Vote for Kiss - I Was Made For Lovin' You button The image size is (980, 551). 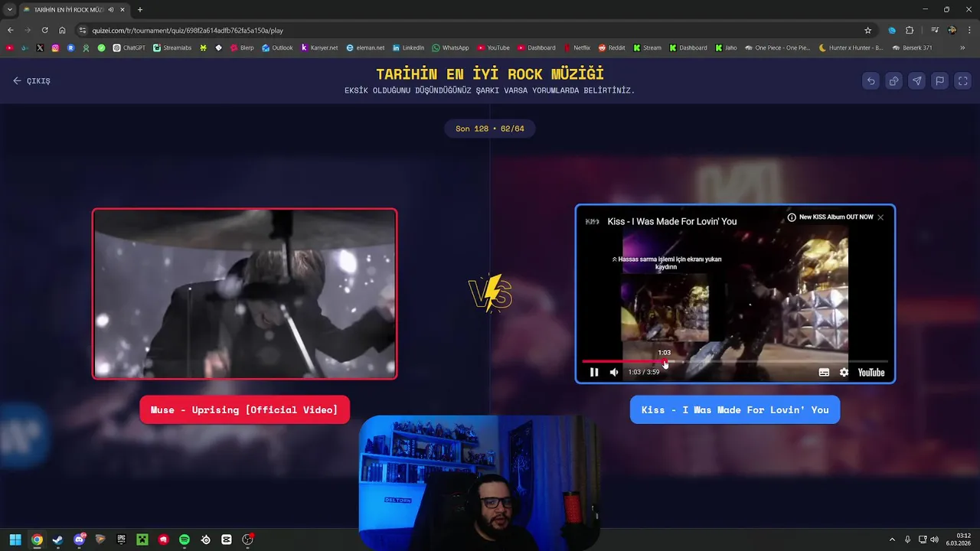[735, 409]
